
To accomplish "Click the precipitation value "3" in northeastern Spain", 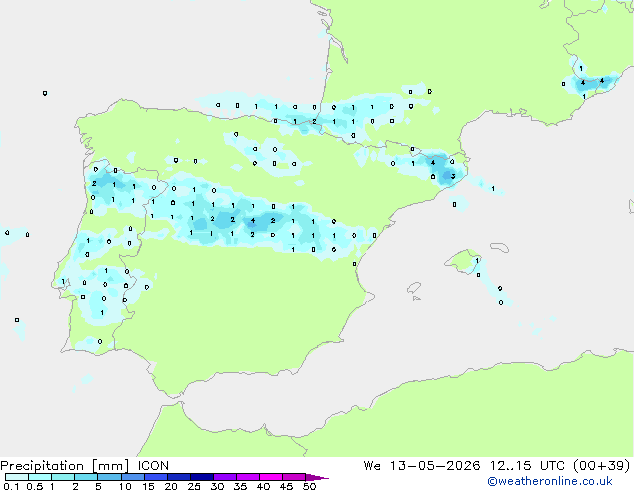I will 453,176.
